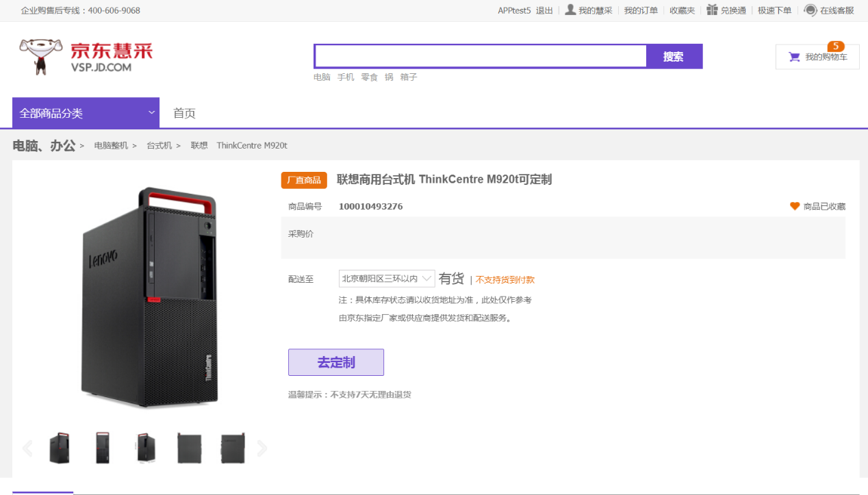This screenshot has width=868, height=495.
Task: Click the 退出 logout link
Action: pos(544,10)
